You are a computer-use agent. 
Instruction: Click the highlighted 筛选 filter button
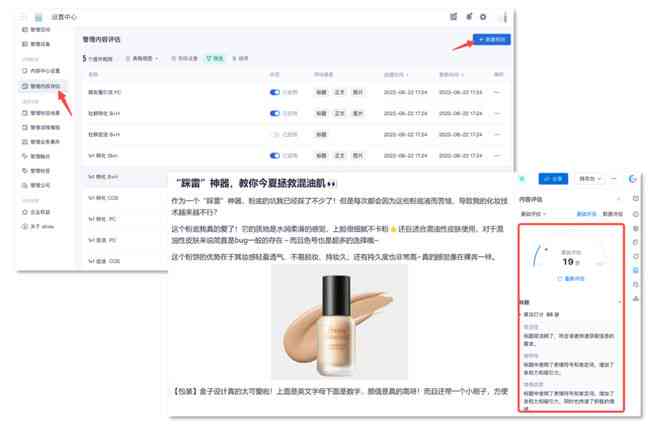[215, 58]
